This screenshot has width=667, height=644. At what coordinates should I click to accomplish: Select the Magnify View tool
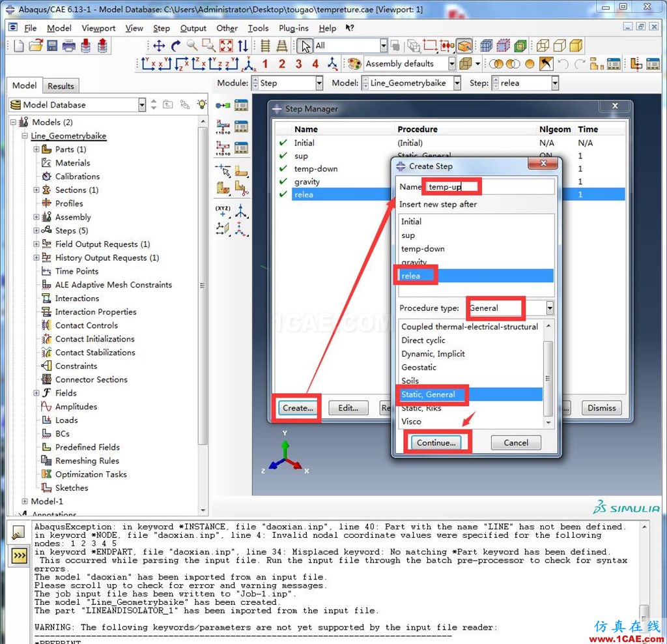point(192,46)
